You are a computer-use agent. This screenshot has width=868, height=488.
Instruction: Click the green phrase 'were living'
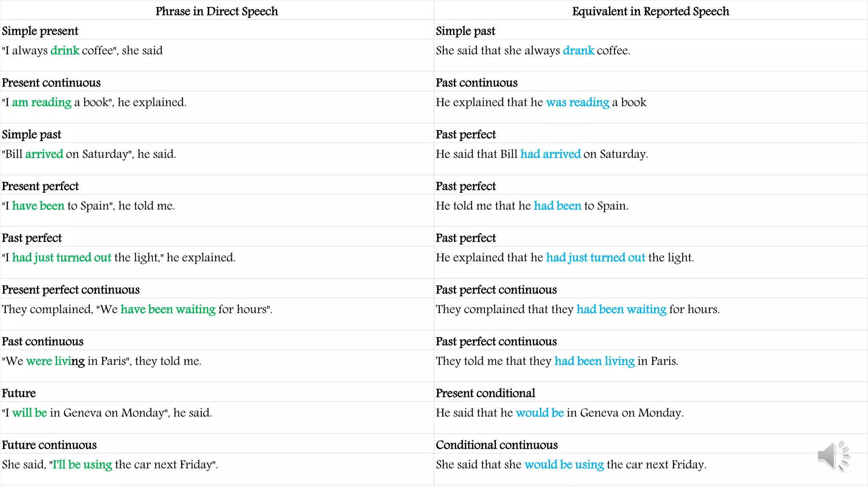pyautogui.click(x=56, y=361)
